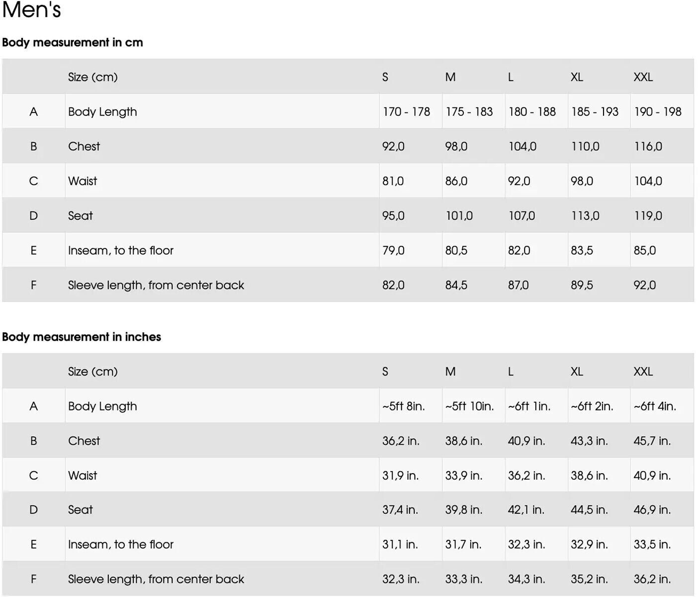Click the 110,0 chest value for XL
Image resolution: width=700 pixels, height=597 pixels.
coord(585,147)
